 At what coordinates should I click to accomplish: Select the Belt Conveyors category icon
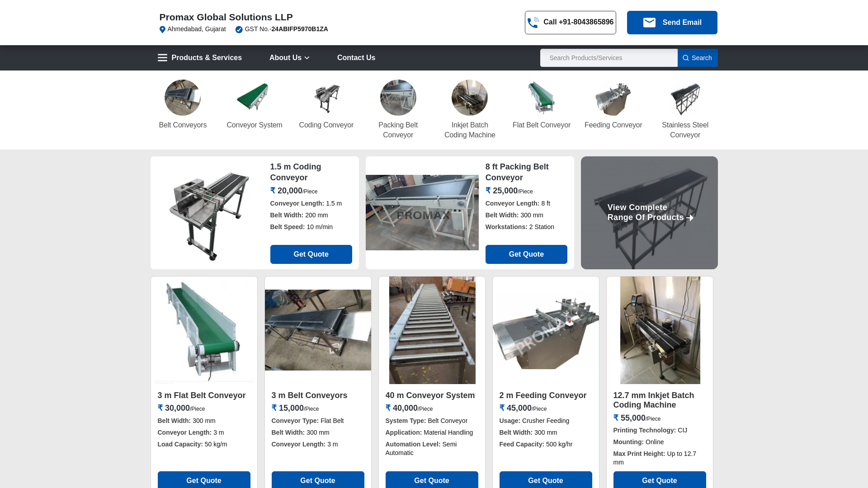[183, 98]
